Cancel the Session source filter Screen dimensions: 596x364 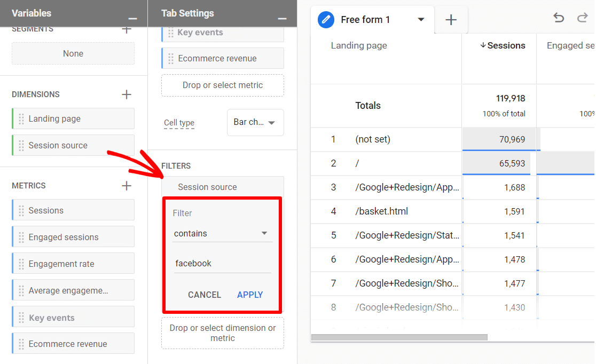point(205,294)
